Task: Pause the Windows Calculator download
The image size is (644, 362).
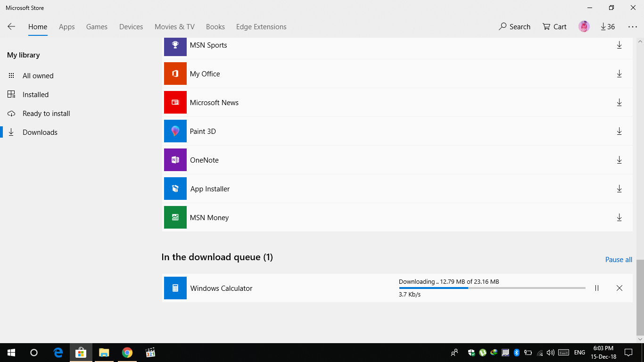Action: point(597,288)
